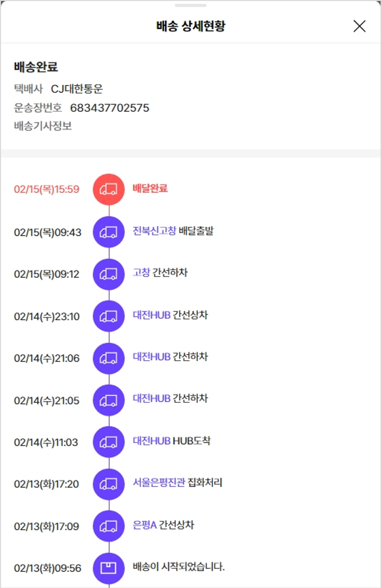
Task: Close the delivery details panel
Action: pos(359,26)
